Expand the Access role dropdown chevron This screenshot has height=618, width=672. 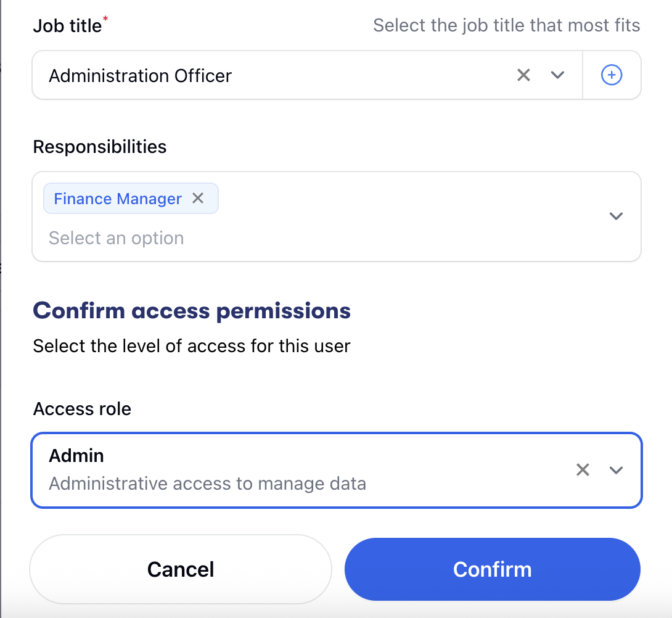616,470
